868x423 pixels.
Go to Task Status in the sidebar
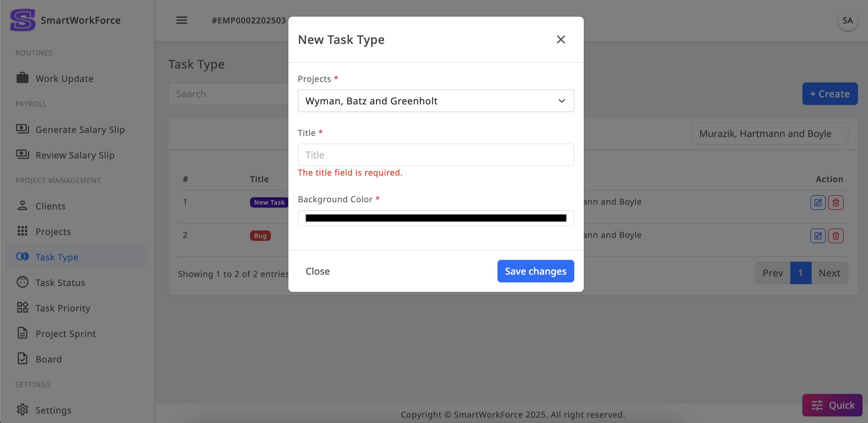tap(60, 282)
